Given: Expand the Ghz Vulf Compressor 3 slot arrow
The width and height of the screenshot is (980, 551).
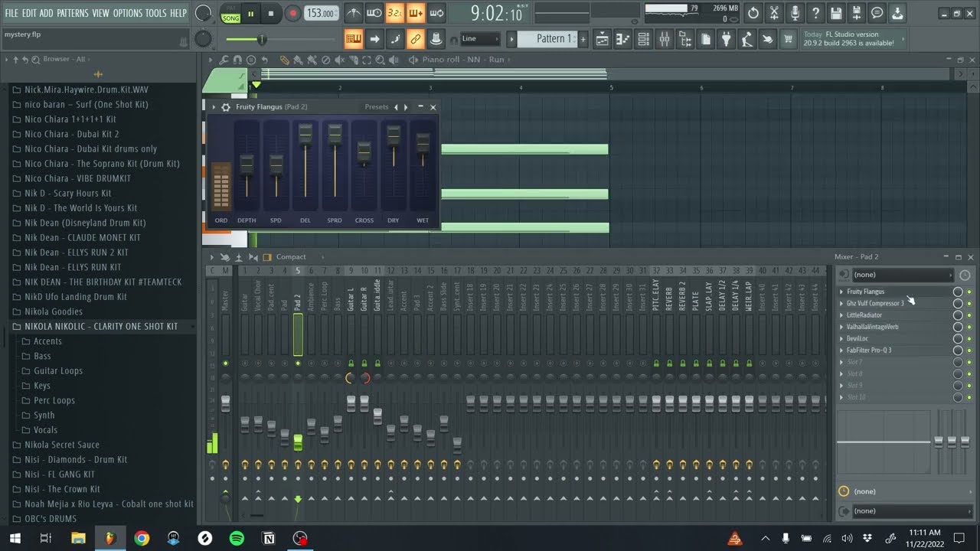Looking at the screenshot, I should pos(841,303).
